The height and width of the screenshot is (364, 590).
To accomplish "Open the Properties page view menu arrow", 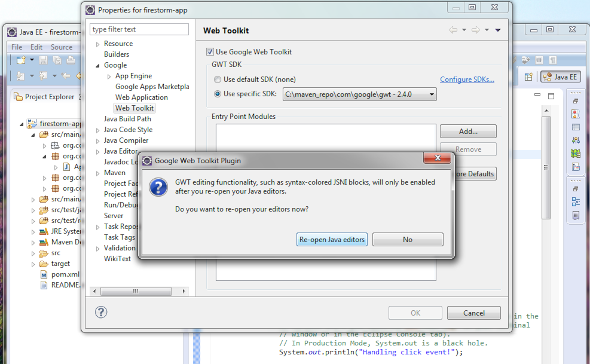I will pos(498,30).
